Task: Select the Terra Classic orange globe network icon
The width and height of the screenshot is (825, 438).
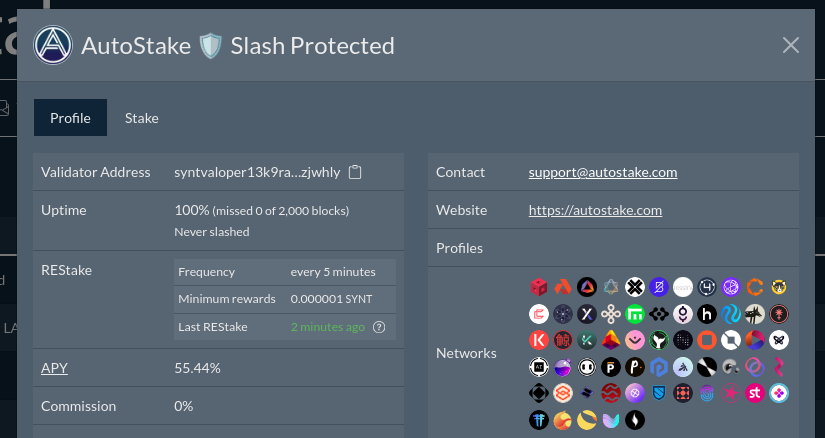Action: click(x=563, y=420)
